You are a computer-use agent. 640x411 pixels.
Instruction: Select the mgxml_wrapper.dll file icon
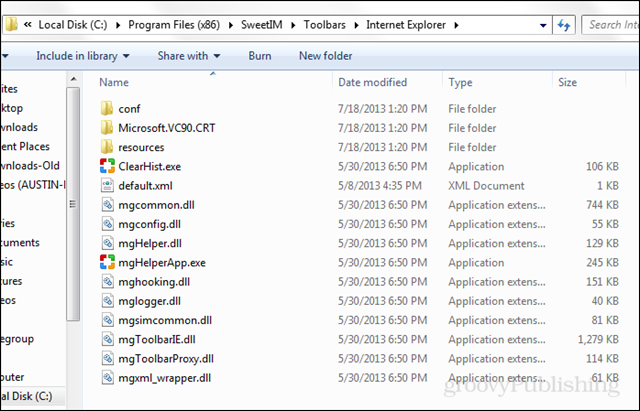click(107, 377)
